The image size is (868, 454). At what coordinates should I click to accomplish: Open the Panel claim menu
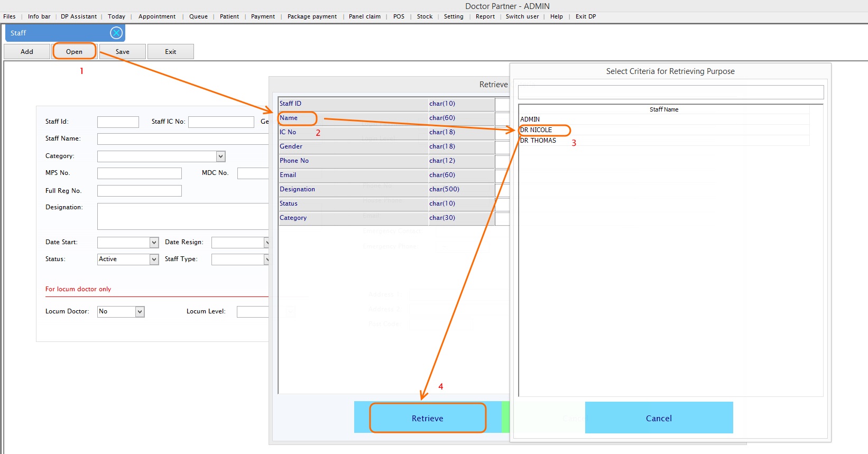(364, 17)
